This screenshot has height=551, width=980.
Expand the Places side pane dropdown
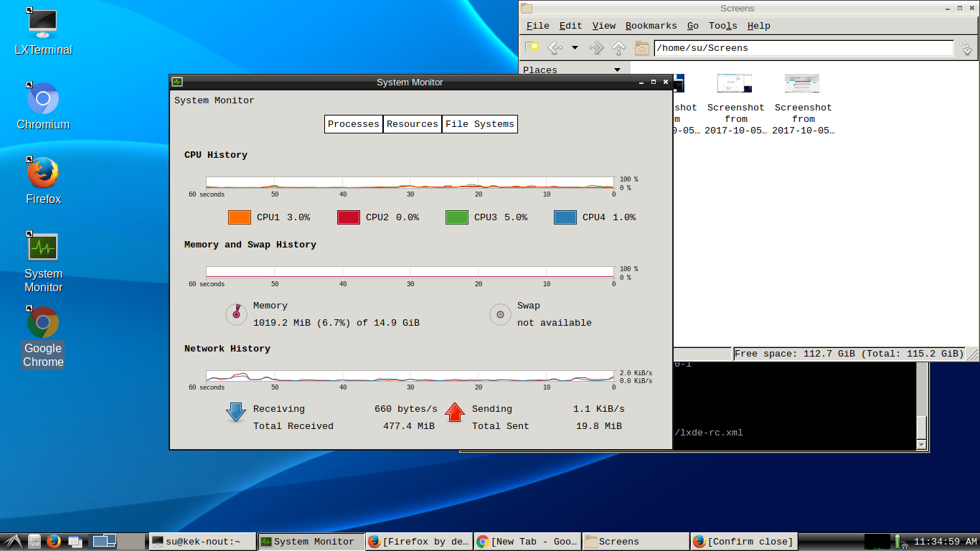point(618,70)
